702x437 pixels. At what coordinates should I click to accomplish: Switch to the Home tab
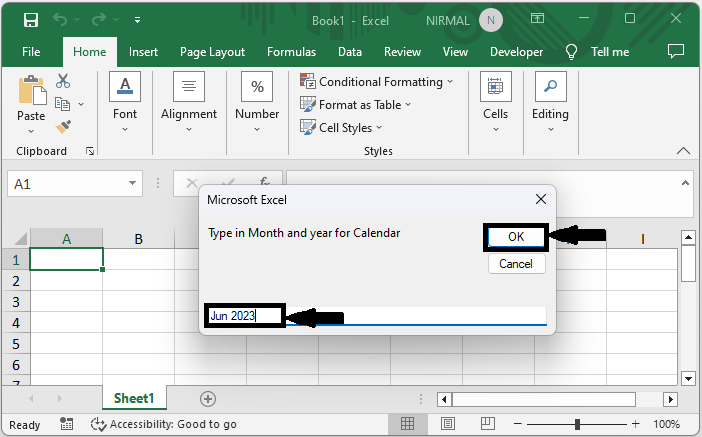(x=90, y=52)
